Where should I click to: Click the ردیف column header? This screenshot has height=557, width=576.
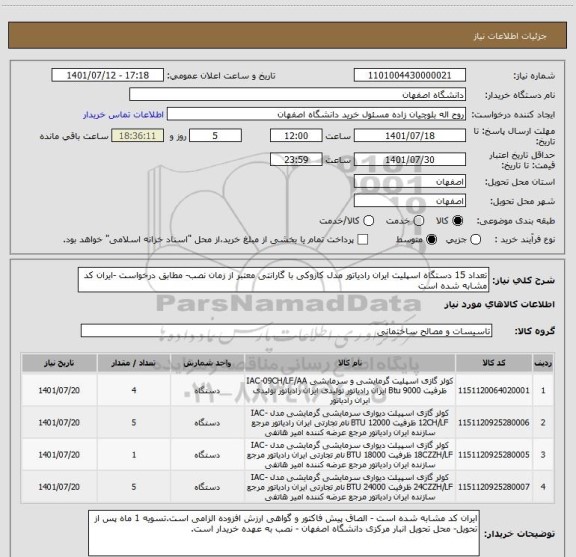click(x=543, y=363)
